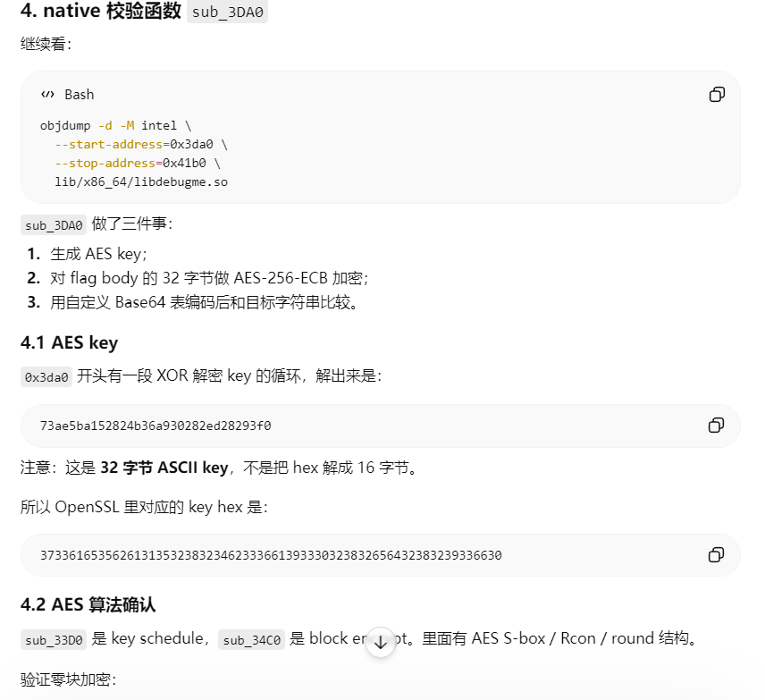
Task: Click list item about AES-256-ECB 加密
Action: pos(209,278)
